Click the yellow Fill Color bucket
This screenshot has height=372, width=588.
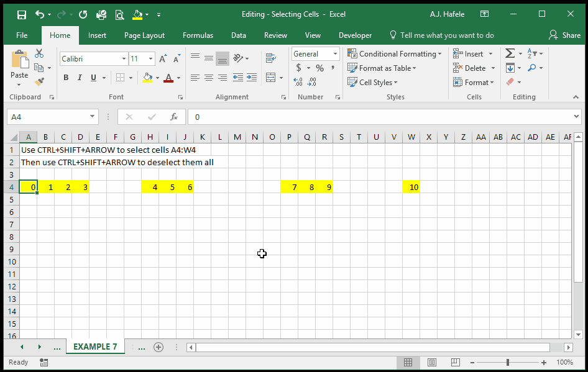coord(147,78)
